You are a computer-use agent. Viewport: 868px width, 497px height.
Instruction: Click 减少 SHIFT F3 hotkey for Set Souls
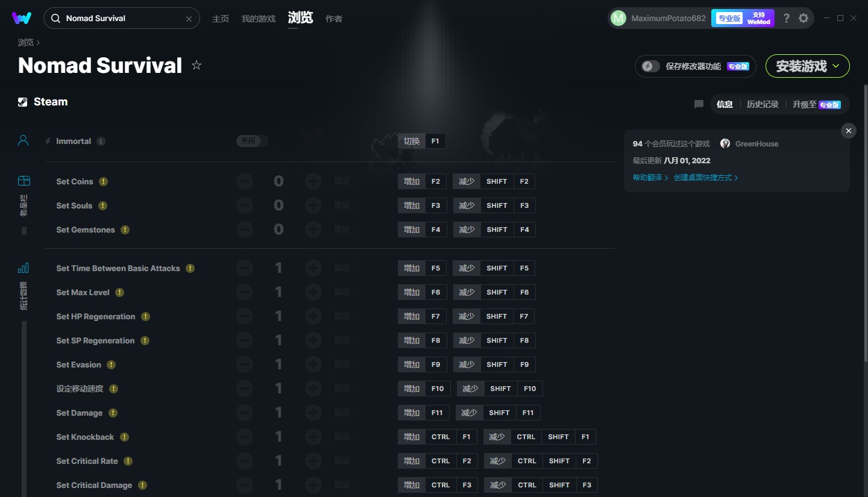(494, 205)
